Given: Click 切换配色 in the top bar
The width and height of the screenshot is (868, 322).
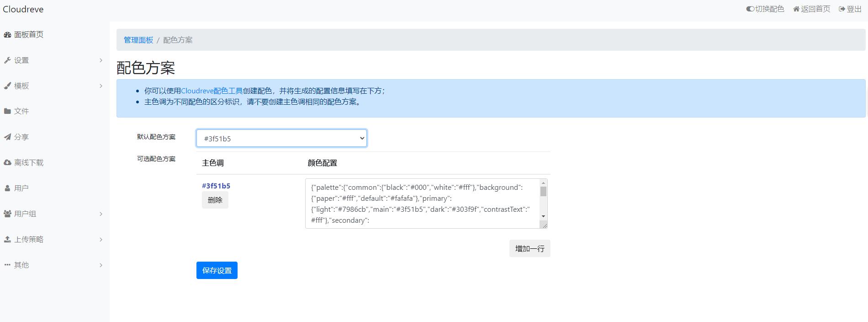Looking at the screenshot, I should (x=770, y=9).
